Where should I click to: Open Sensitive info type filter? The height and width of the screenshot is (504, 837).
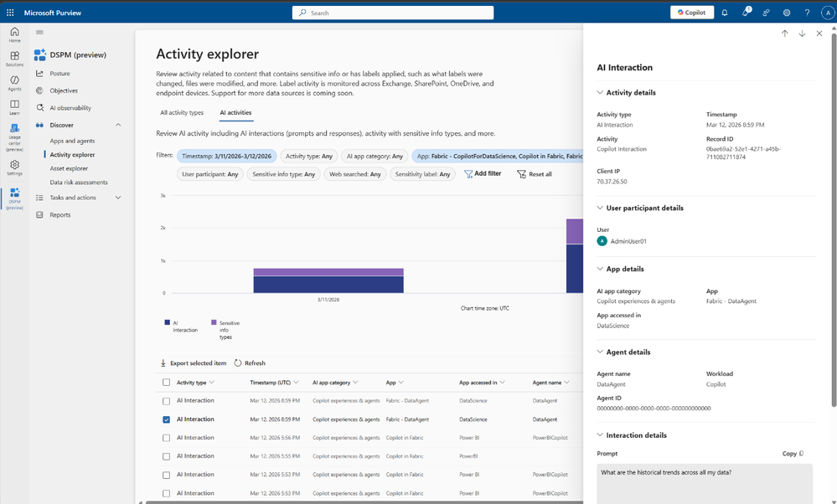[283, 174]
